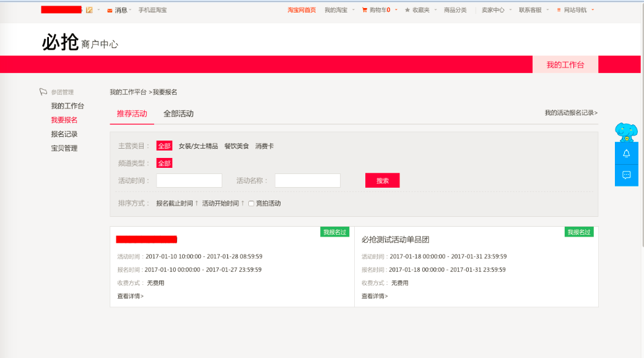Click the 网站导航 menu icon
The height and width of the screenshot is (358, 644).
click(x=559, y=10)
